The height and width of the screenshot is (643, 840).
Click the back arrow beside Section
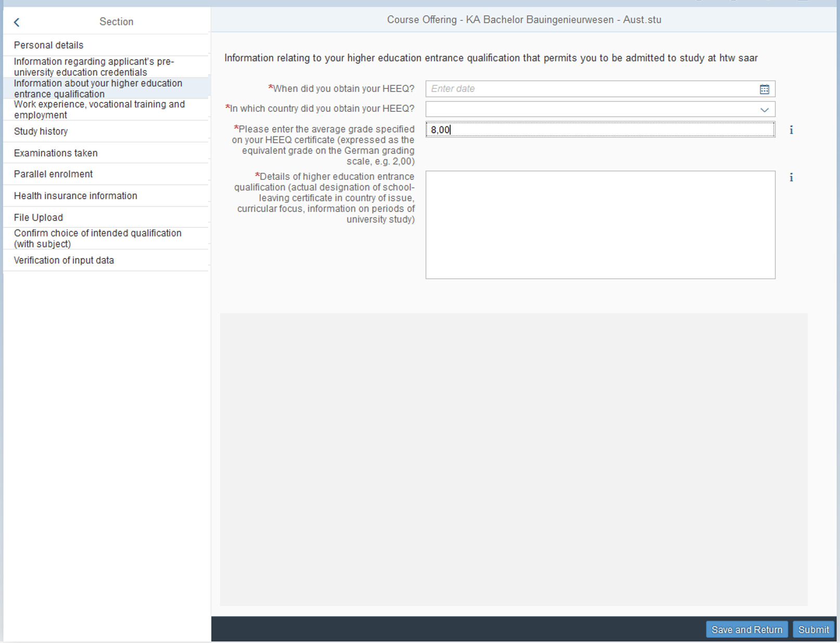(17, 22)
